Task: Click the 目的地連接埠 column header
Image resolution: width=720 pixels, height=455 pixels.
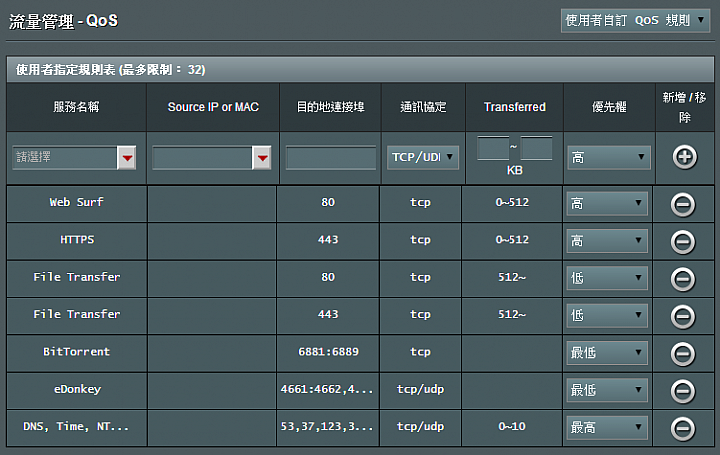Action: (x=331, y=107)
